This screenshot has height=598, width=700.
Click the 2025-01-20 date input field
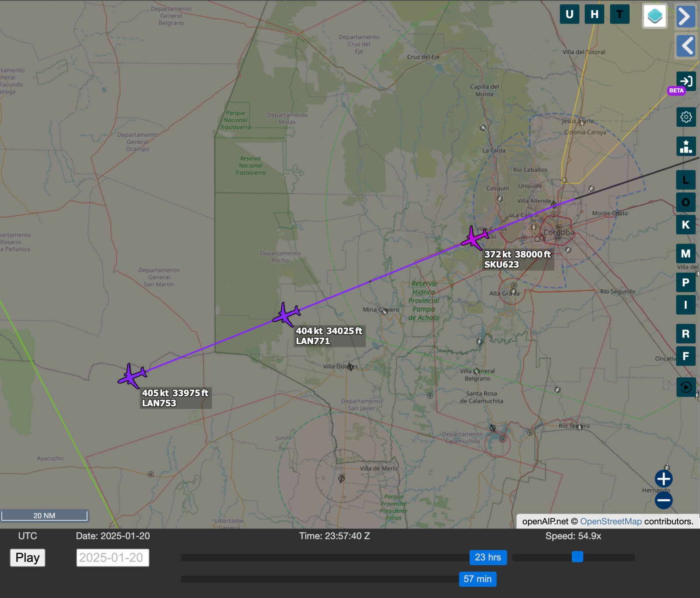[113, 558]
